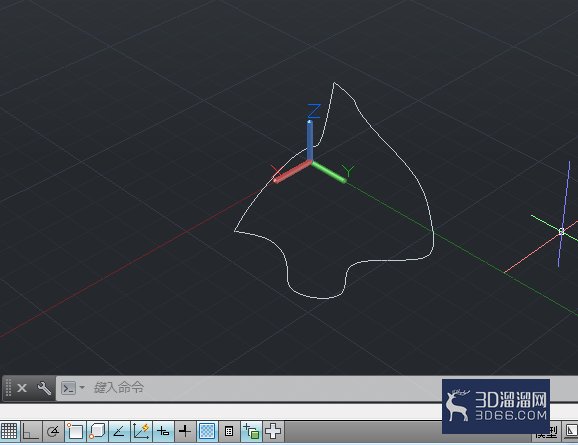Toggle dynamic UCS icon with lightning bolt
Image resolution: width=578 pixels, height=445 pixels.
[x=141, y=431]
